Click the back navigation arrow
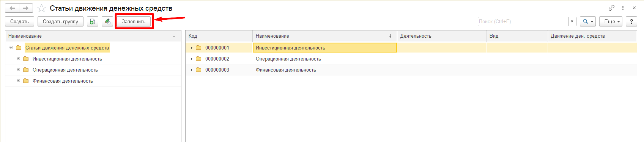Viewport: 644px width, 142px height. (x=12, y=8)
